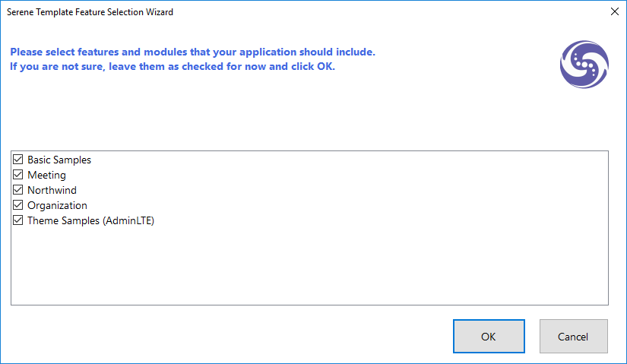Viewport: 627px width, 364px height.
Task: Select the Basic Samples label text
Action: point(59,160)
